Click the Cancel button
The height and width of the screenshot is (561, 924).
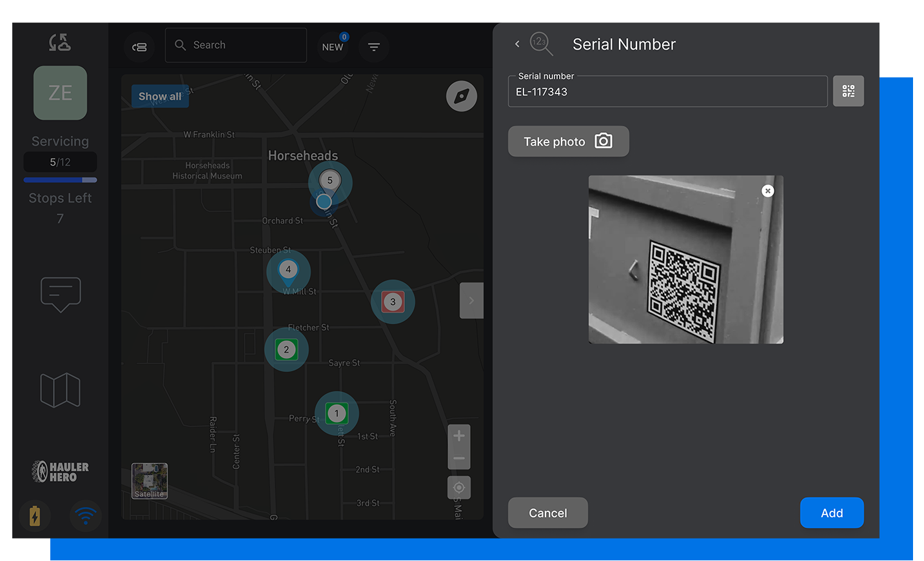pyautogui.click(x=548, y=513)
